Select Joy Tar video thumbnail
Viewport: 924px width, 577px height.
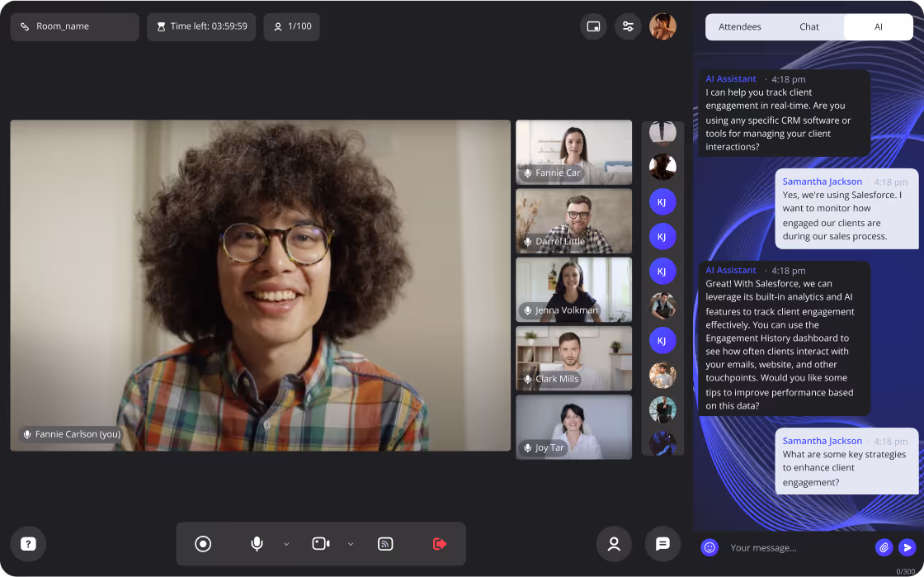tap(574, 428)
